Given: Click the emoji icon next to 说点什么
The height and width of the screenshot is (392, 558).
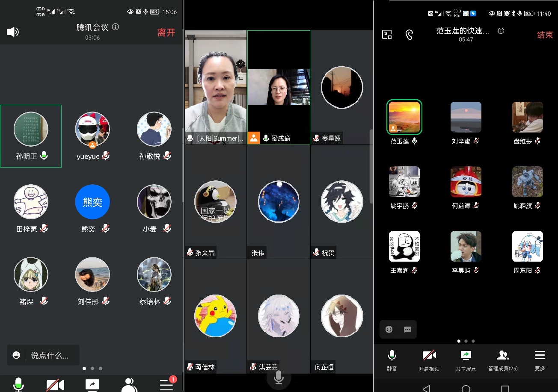Looking at the screenshot, I should click(16, 355).
